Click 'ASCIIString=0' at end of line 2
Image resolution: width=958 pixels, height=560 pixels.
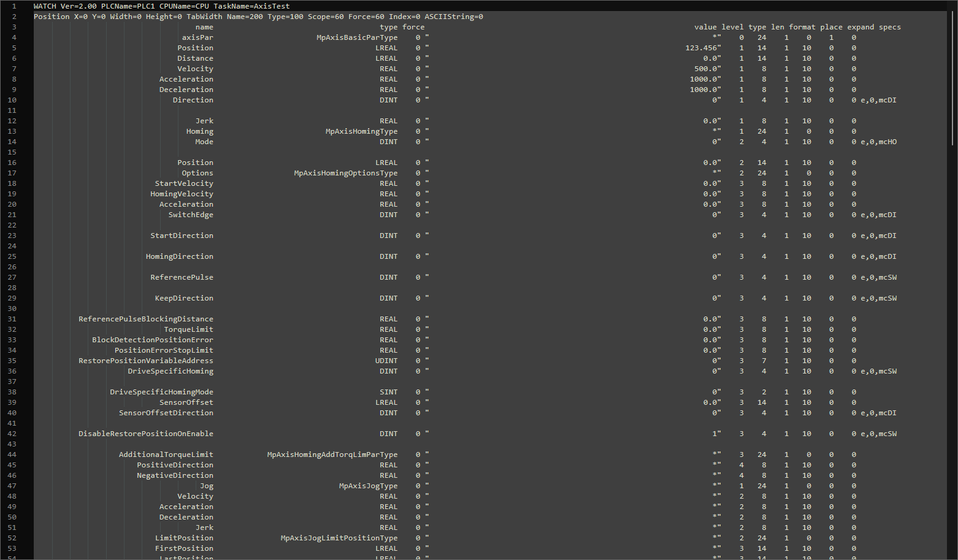tap(454, 17)
